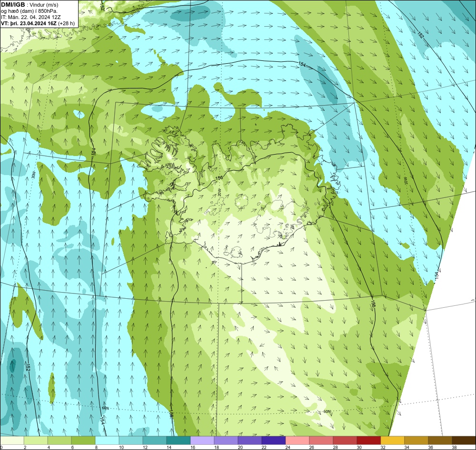Pick the teal 12–14 m/s legend swatch
Image resolution: width=476 pixels, height=450 pixels.
click(x=155, y=440)
